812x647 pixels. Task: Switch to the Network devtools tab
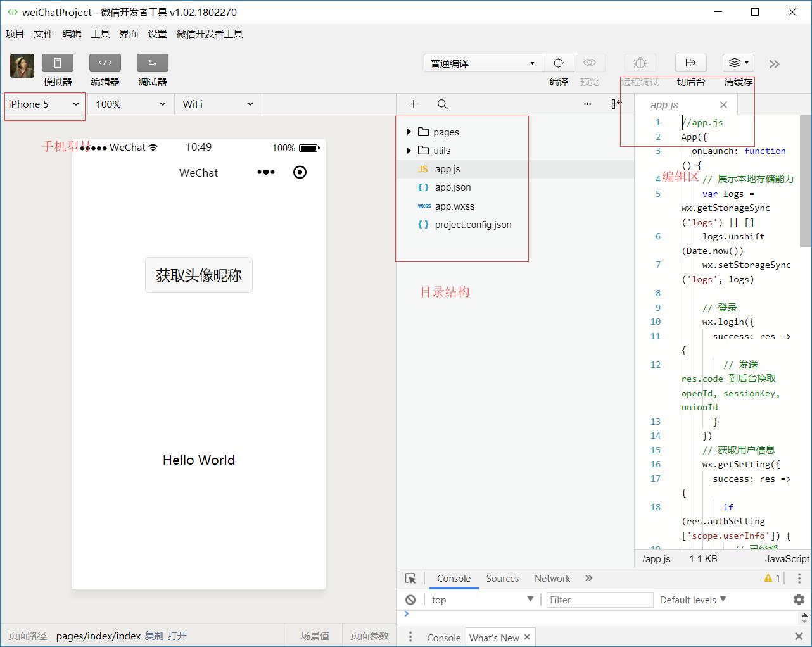[x=552, y=578]
